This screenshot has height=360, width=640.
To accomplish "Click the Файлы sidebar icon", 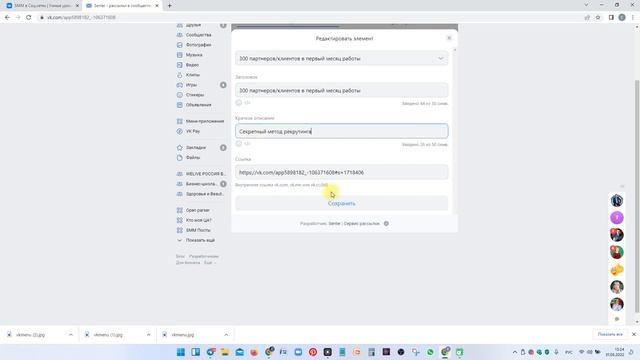I will tap(180, 158).
